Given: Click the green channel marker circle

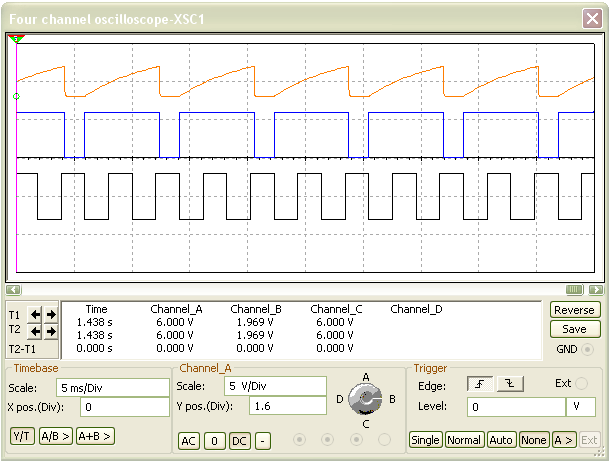Looking at the screenshot, I should tap(16, 96).
